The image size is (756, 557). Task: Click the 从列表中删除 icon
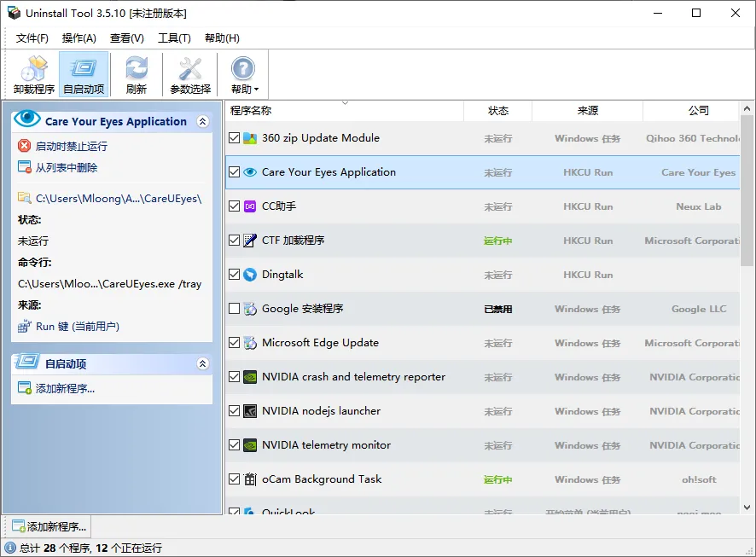[24, 167]
